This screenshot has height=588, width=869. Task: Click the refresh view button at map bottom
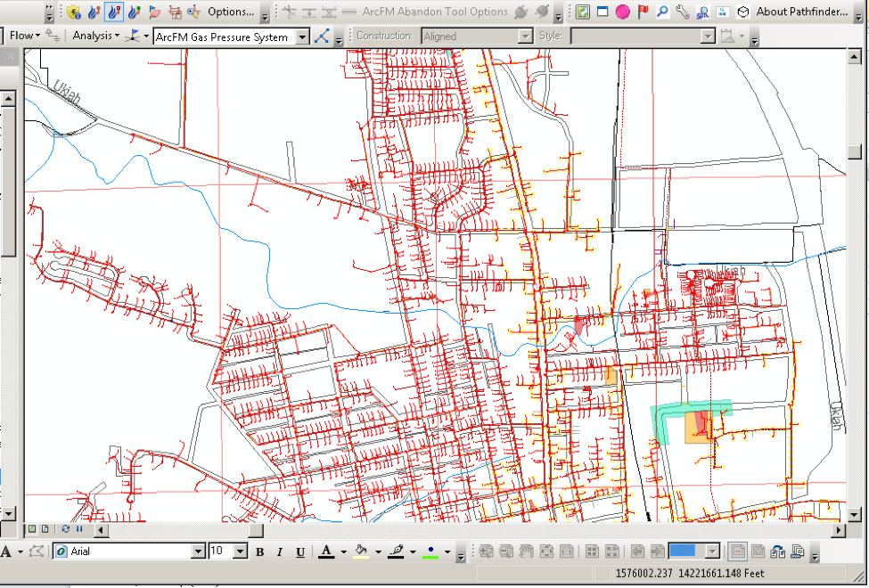point(65,529)
